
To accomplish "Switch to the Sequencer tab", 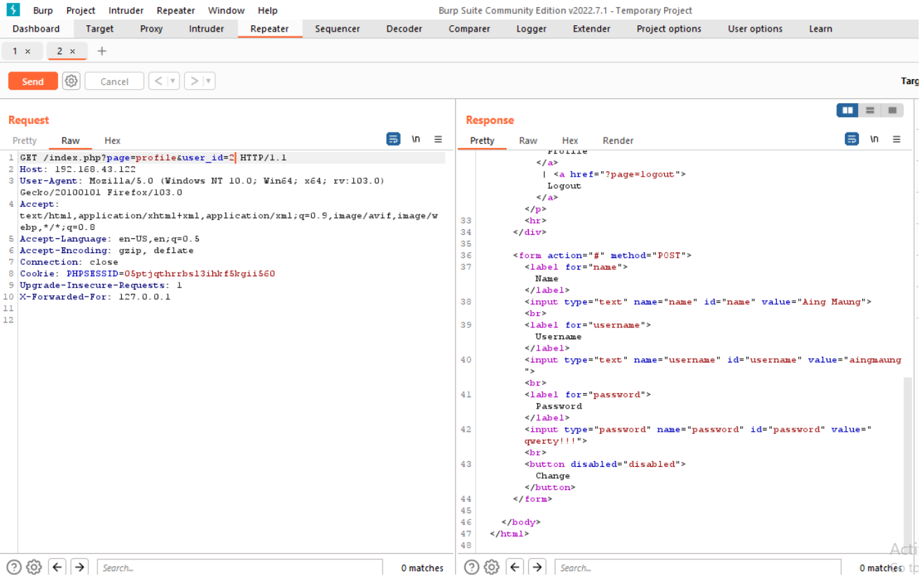I will click(338, 29).
